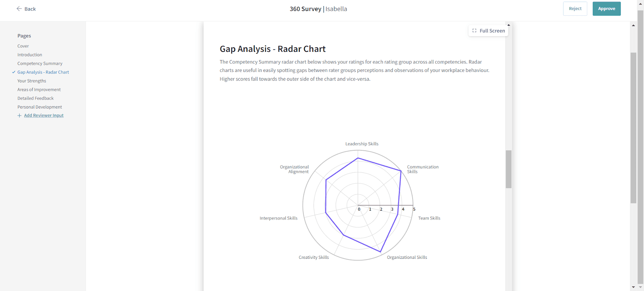
Task: Jump to Detailed Feedback page
Action: 35,98
